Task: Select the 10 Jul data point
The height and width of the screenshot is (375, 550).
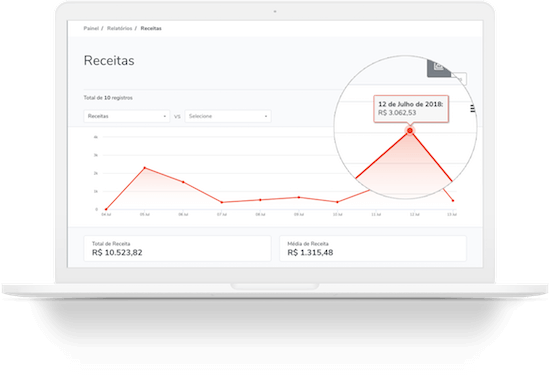Action: click(337, 202)
